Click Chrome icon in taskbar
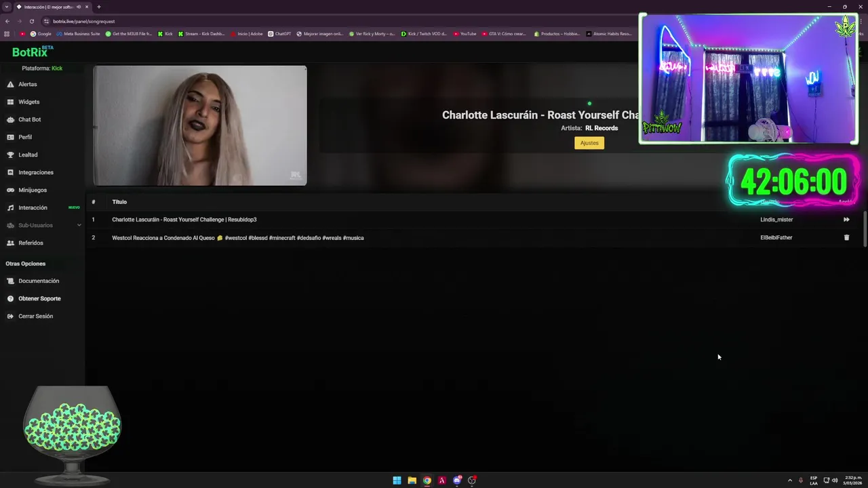Viewport: 868px width, 488px height. (427, 481)
